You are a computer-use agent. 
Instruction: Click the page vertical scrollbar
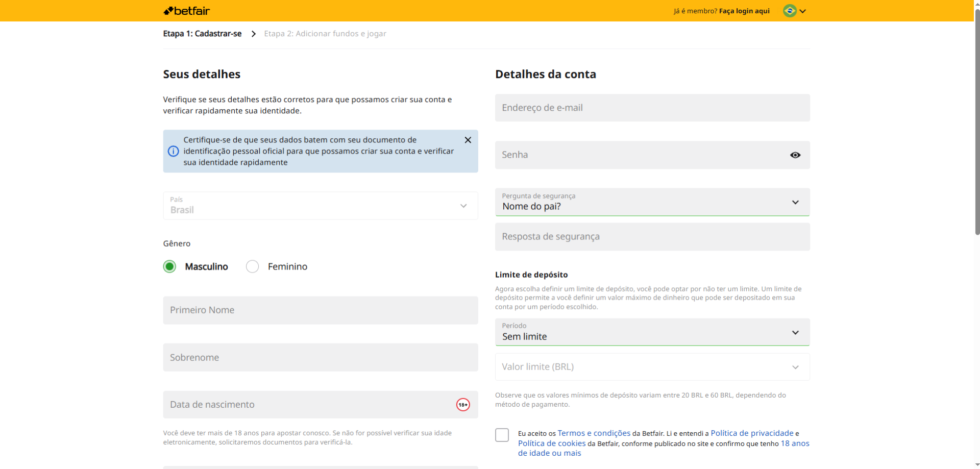(x=976, y=128)
